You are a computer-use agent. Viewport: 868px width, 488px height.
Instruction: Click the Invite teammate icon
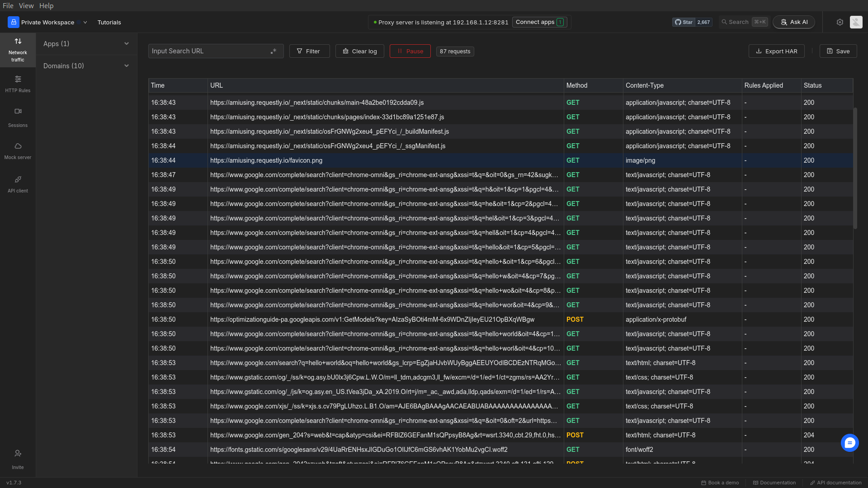tap(18, 454)
